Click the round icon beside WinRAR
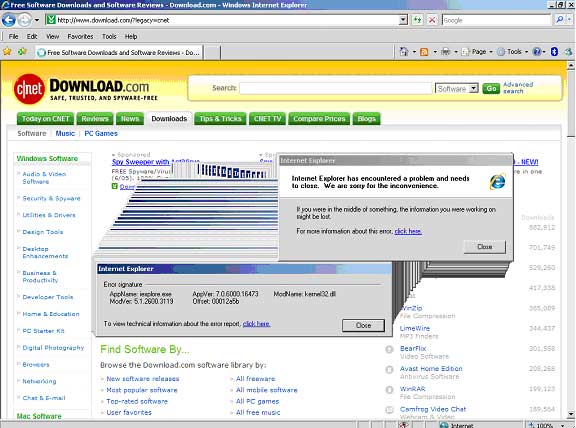The image size is (576, 428). point(389,390)
